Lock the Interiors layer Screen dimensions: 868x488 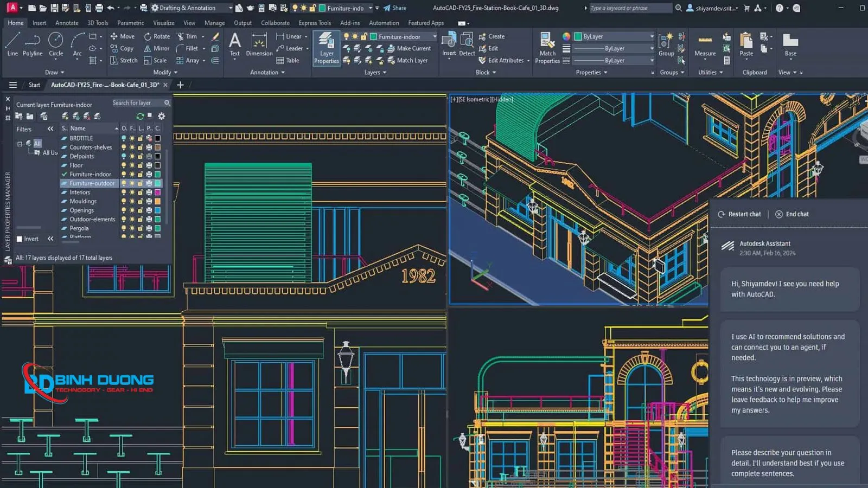[x=141, y=192]
